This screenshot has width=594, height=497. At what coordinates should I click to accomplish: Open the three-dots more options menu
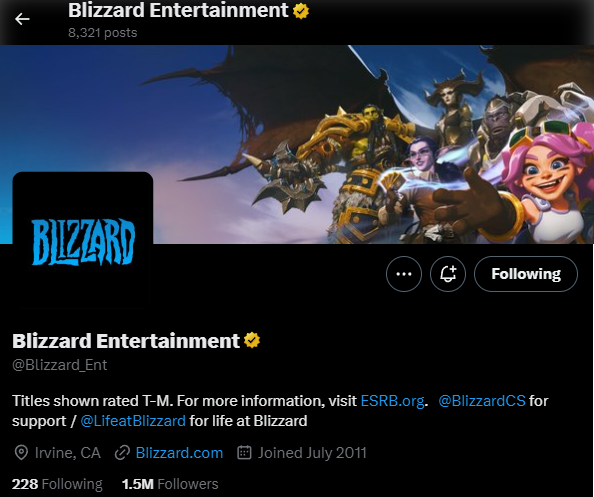404,274
